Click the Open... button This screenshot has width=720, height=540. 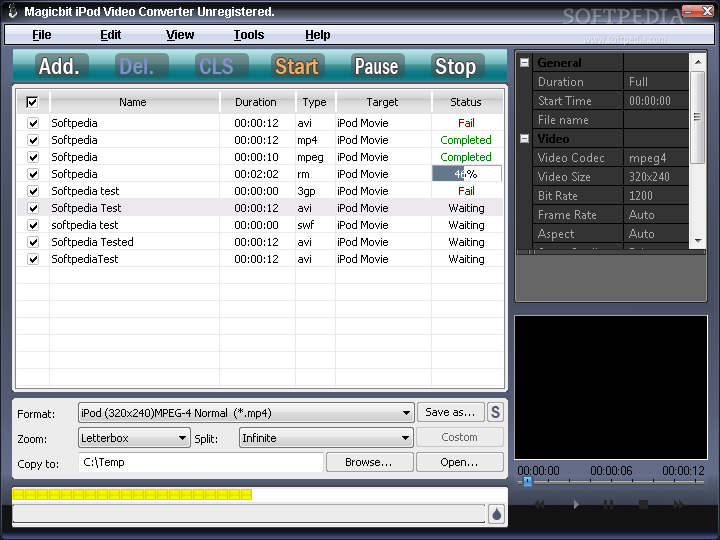[460, 462]
